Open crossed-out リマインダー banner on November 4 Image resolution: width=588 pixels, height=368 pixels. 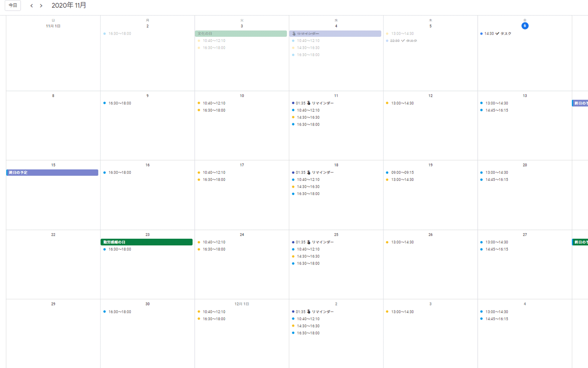coord(335,34)
